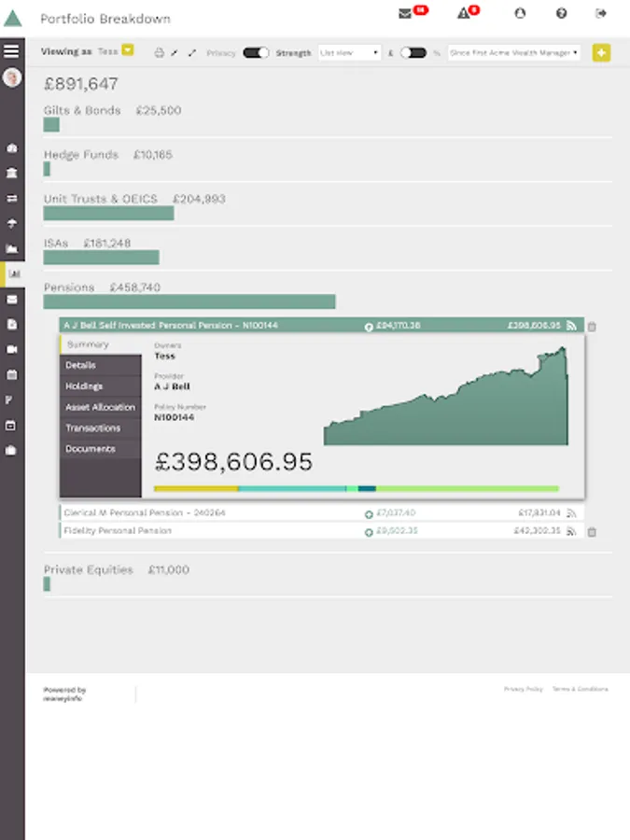
Task: Open the Privacy Policy link
Action: pyautogui.click(x=524, y=689)
